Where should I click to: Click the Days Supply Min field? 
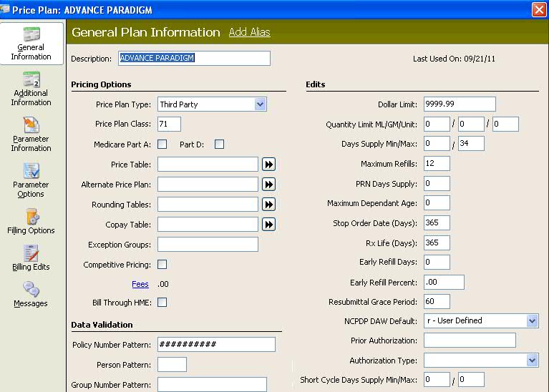click(x=437, y=144)
